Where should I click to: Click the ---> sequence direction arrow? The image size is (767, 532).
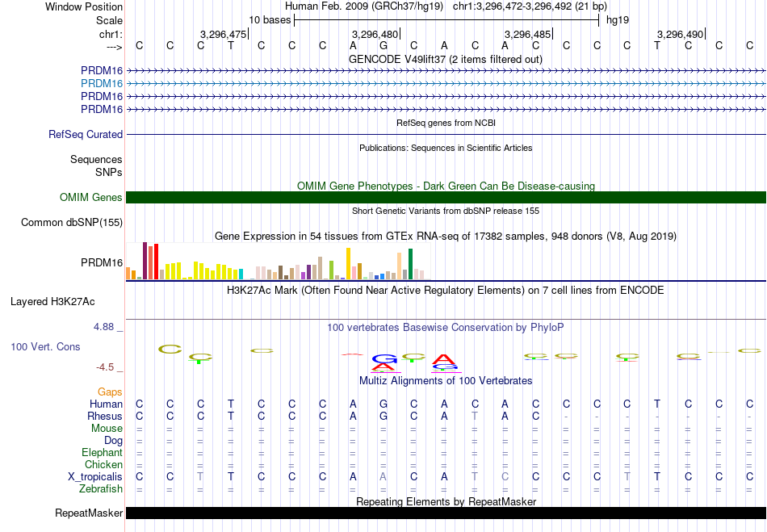point(114,47)
